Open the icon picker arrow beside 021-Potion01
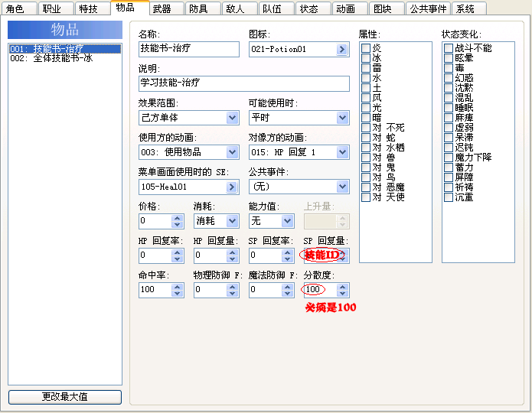The height and width of the screenshot is (413, 532). [342, 49]
